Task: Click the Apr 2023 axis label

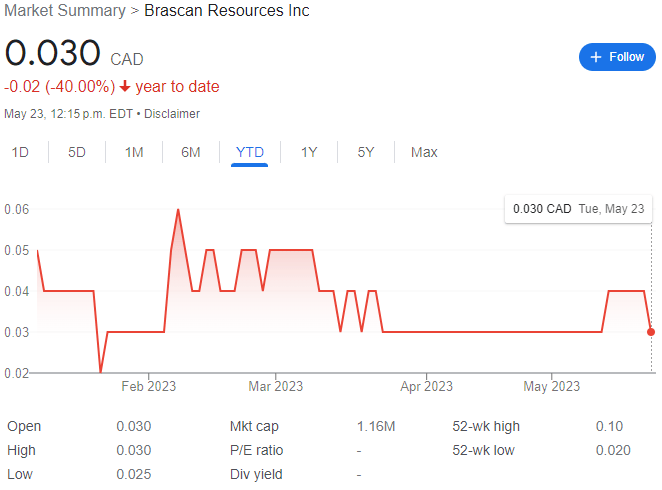Action: point(426,386)
